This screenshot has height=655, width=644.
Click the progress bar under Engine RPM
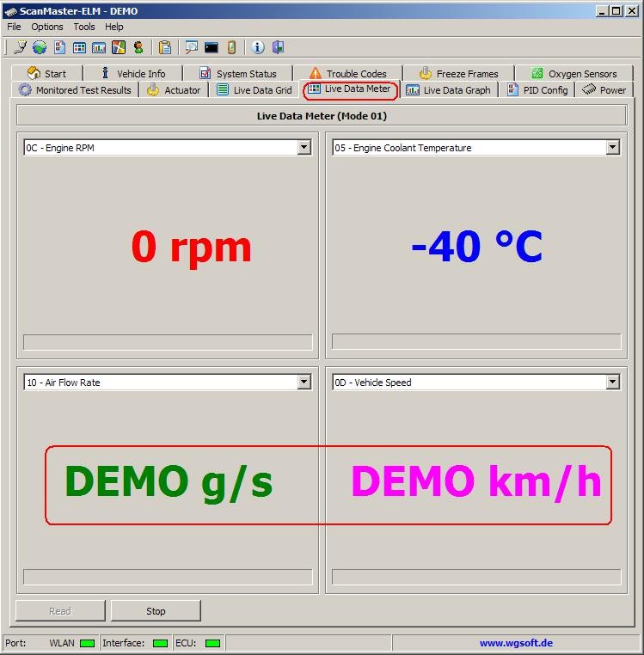pyautogui.click(x=168, y=342)
